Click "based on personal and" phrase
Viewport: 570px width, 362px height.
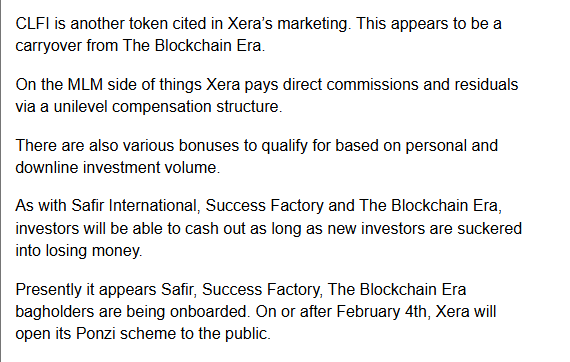pyautogui.click(x=416, y=146)
